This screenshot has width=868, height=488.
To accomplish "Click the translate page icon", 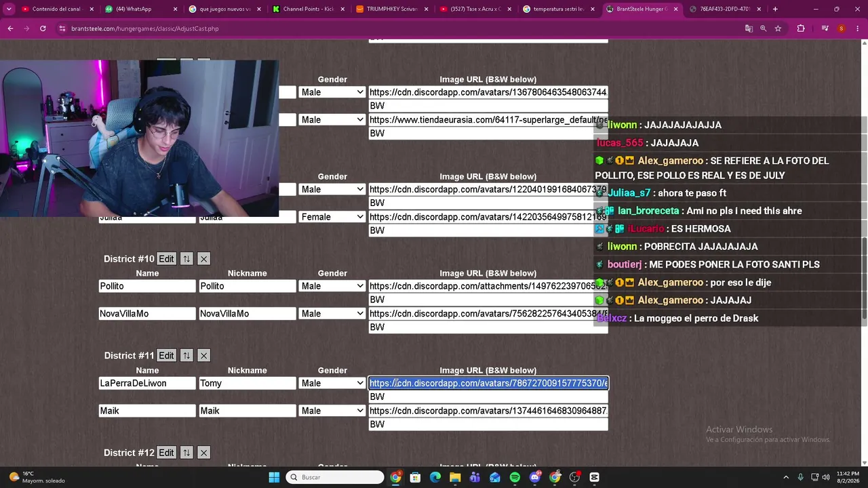I will (749, 28).
